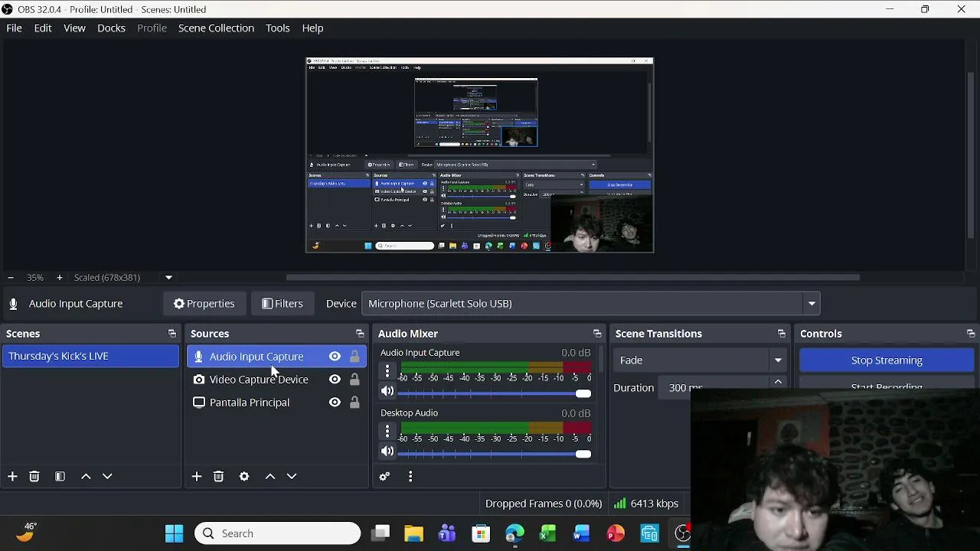Click the 6413 kbps bitrate status
The image size is (980, 551).
point(646,504)
